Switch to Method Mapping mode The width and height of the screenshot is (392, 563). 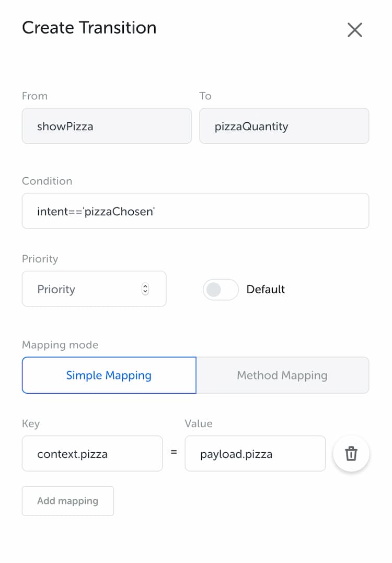click(x=283, y=375)
